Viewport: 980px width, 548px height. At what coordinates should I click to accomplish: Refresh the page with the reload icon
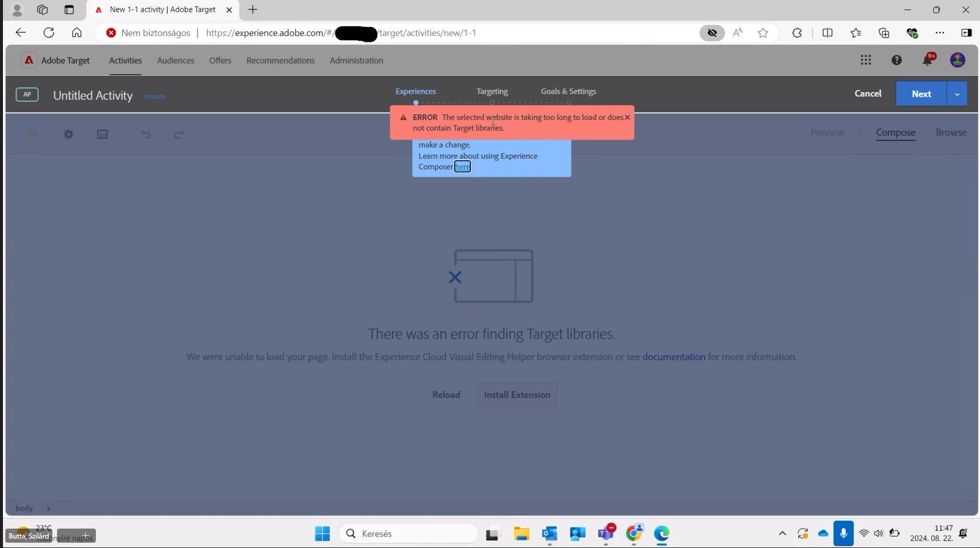(49, 33)
